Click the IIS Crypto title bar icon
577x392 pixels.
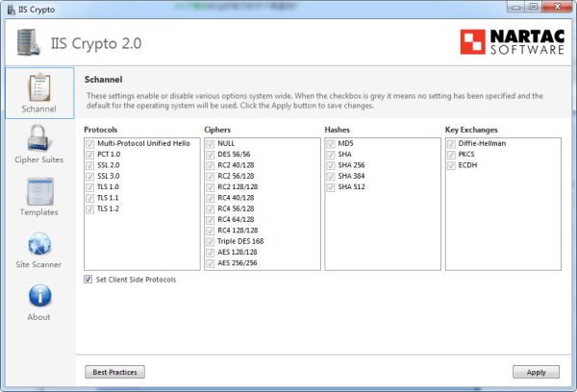[x=12, y=10]
